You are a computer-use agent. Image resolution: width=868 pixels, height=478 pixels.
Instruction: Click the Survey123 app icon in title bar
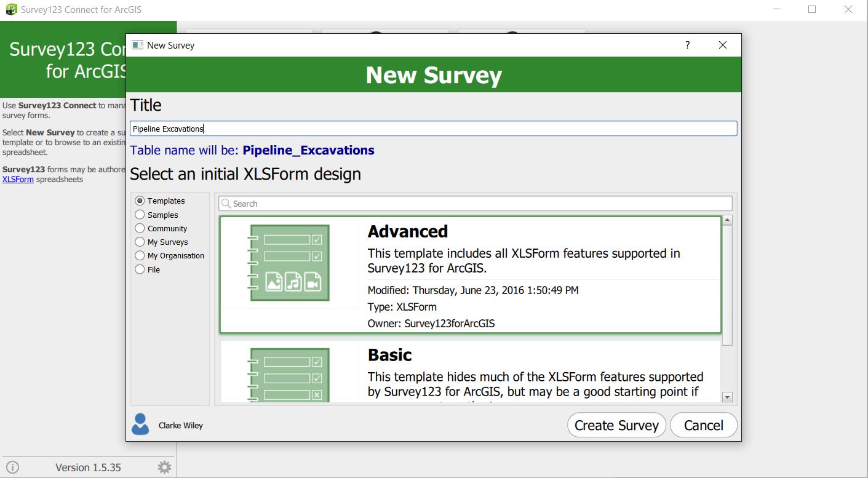click(x=11, y=10)
